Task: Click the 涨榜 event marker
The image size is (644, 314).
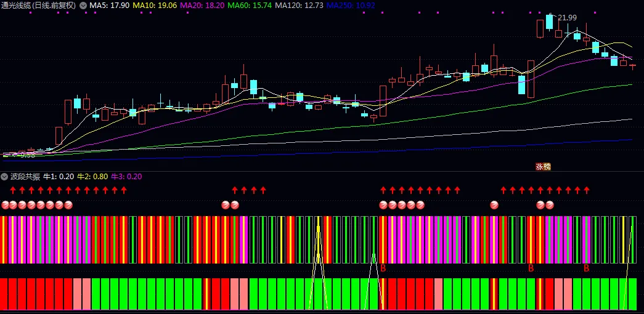Action: (x=543, y=167)
